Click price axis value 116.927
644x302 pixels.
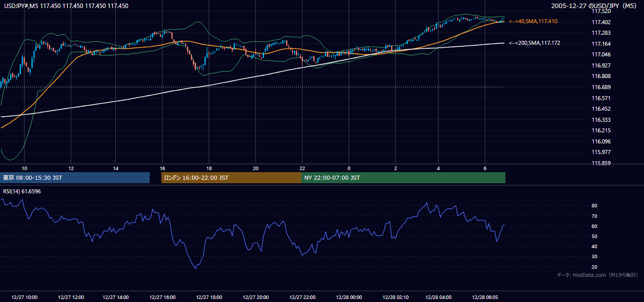click(601, 65)
